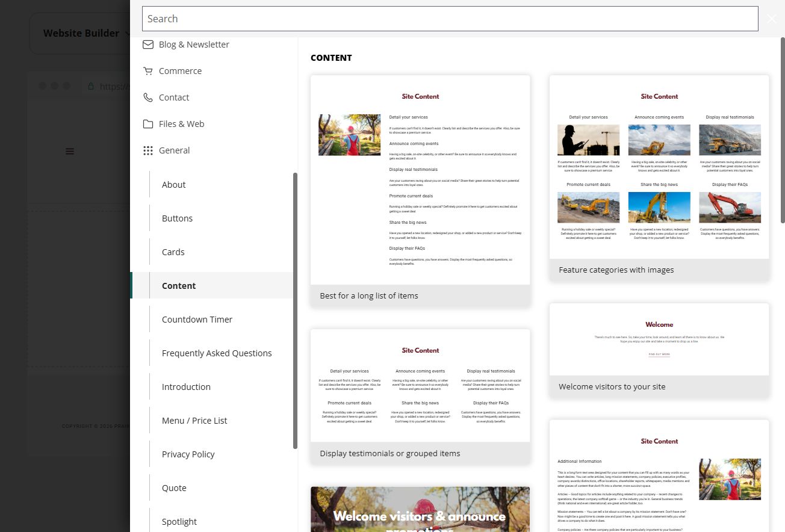
Task: Open the Website Builder dropdown
Action: tap(87, 33)
